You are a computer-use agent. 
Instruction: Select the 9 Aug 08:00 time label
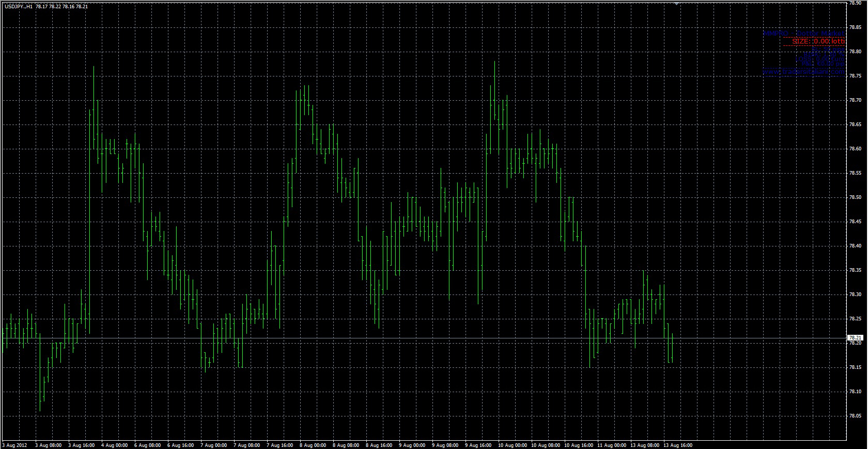point(445,445)
